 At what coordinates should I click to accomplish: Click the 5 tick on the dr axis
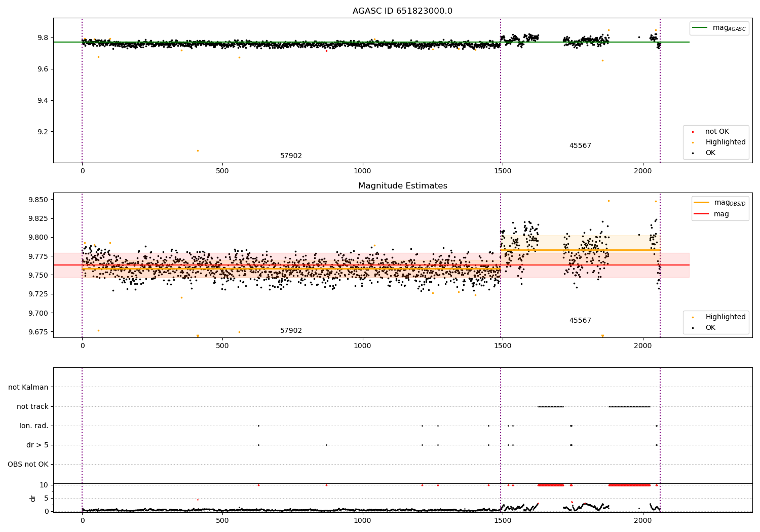tap(47, 499)
